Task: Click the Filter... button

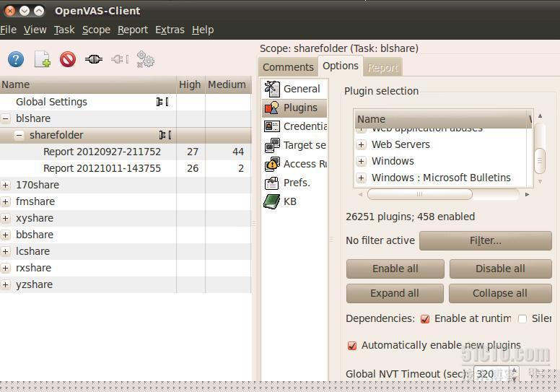Action: pos(486,241)
